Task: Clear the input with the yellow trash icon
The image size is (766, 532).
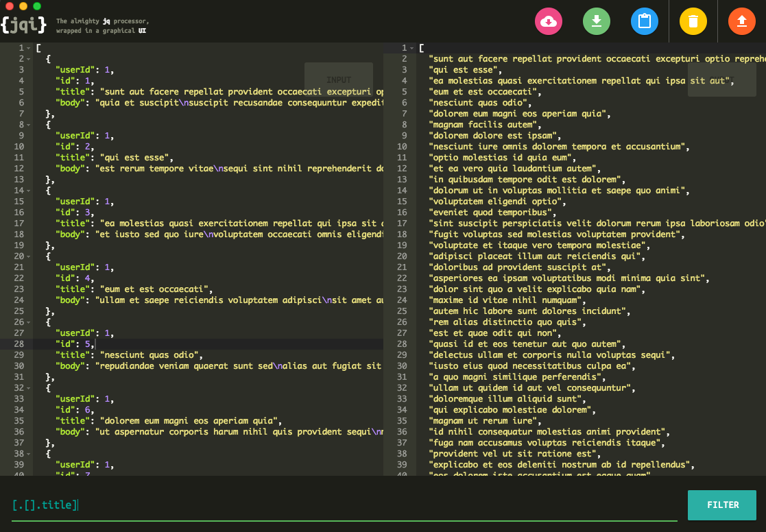Action: (x=693, y=21)
